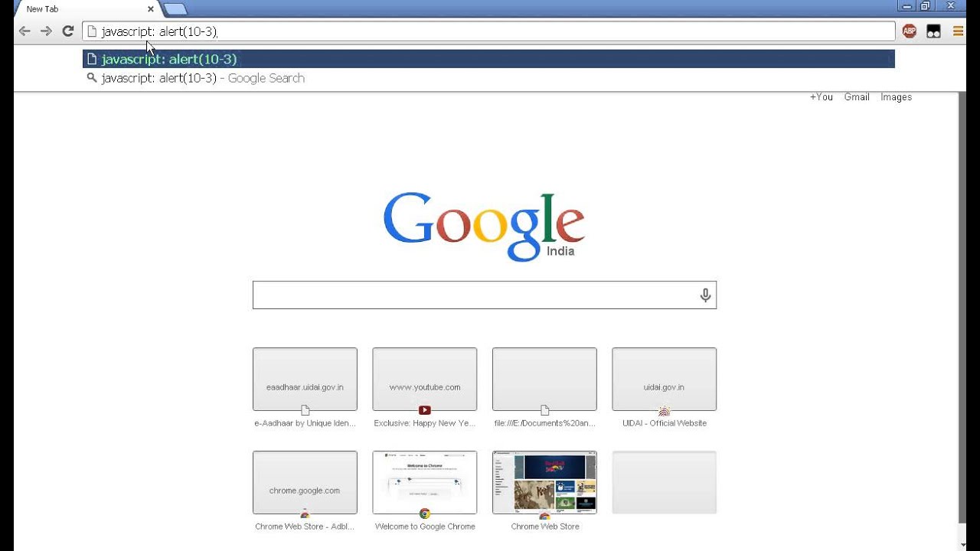Viewport: 980px width, 551px height.
Task: Open the Adblock Plus extension icon
Action: (910, 31)
